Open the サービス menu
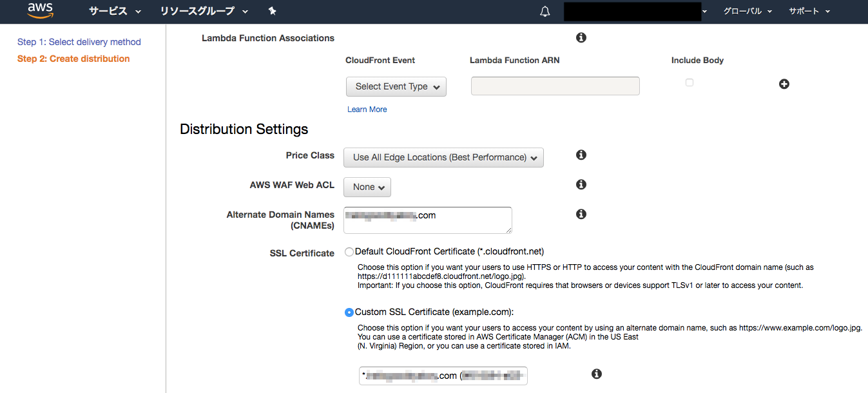 (115, 11)
